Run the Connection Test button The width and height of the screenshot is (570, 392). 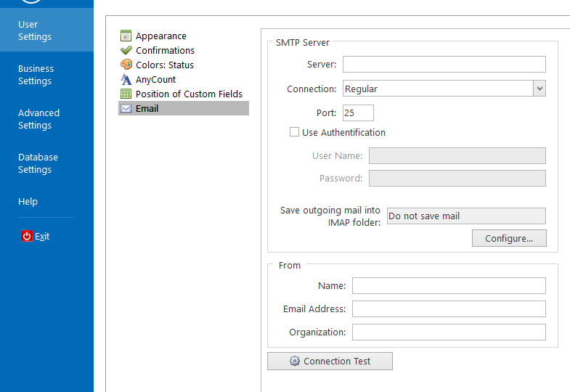[x=330, y=361]
